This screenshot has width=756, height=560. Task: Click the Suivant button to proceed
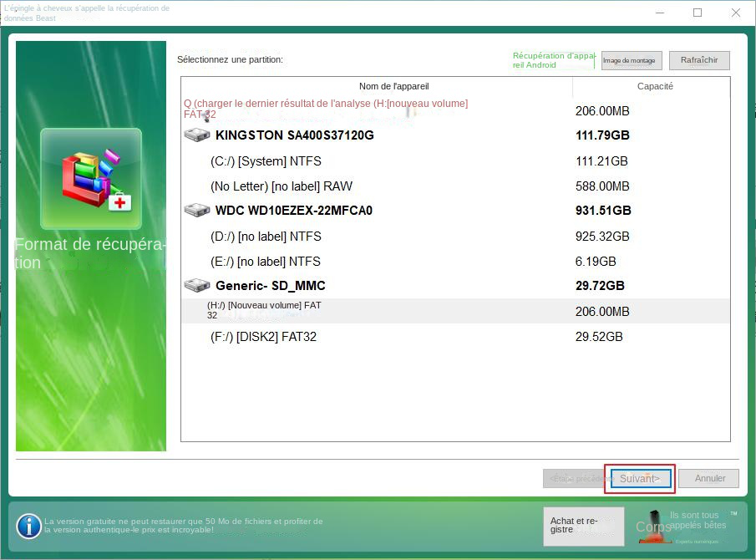[x=639, y=478]
